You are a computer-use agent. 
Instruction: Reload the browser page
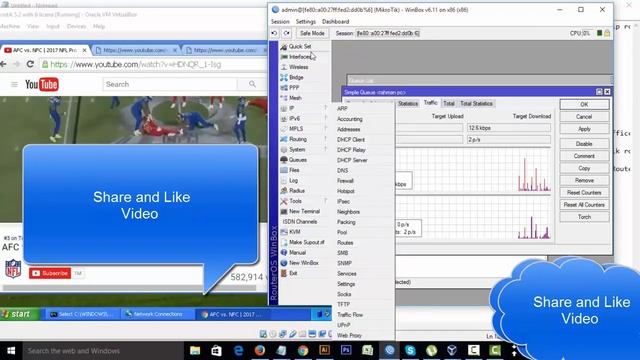30,64
